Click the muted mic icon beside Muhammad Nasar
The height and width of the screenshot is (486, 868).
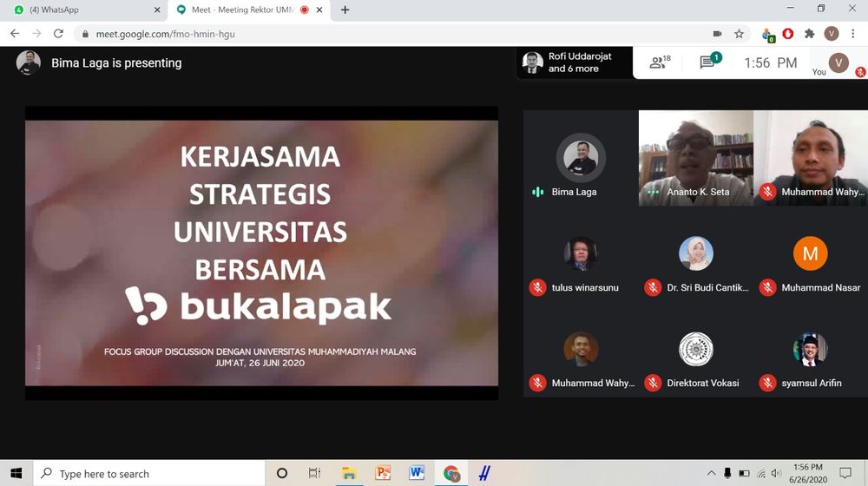pos(767,287)
